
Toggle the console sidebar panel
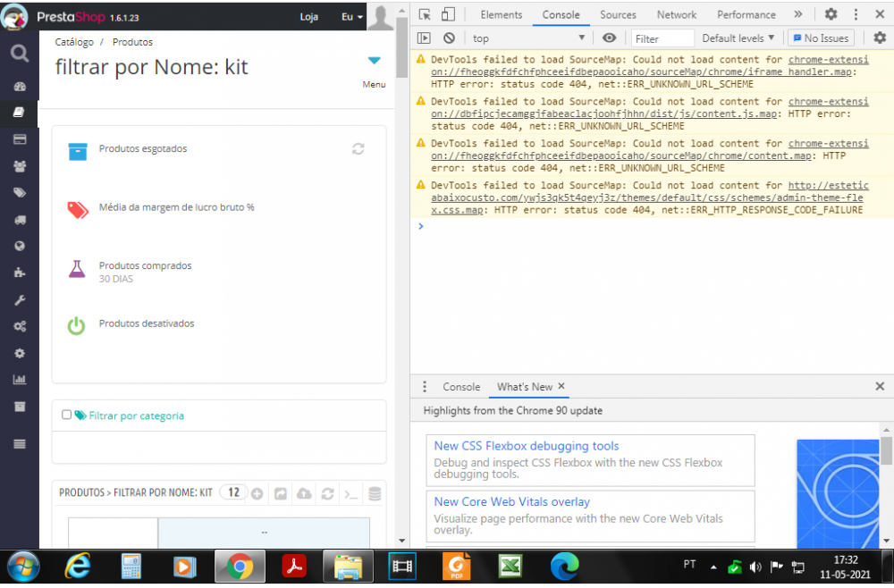pos(425,38)
